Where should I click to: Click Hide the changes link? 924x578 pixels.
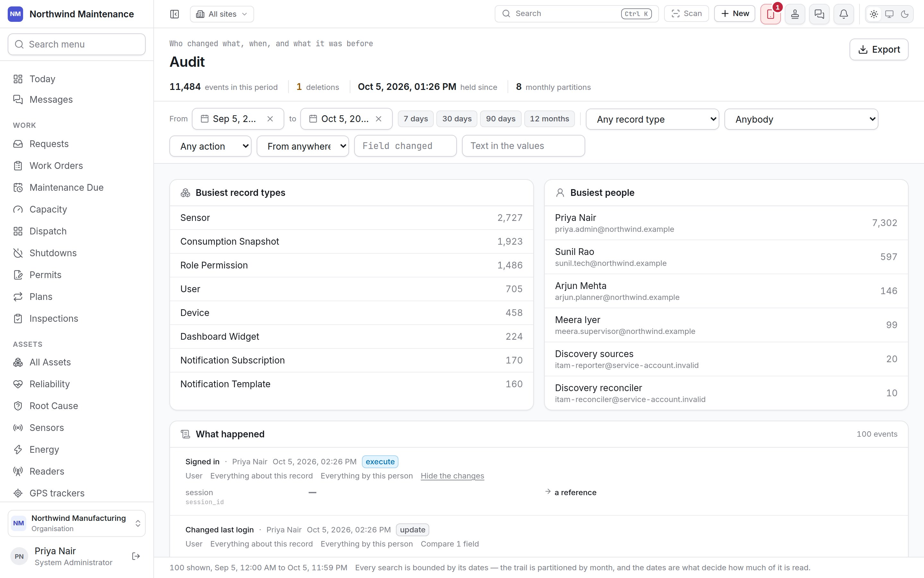point(452,476)
